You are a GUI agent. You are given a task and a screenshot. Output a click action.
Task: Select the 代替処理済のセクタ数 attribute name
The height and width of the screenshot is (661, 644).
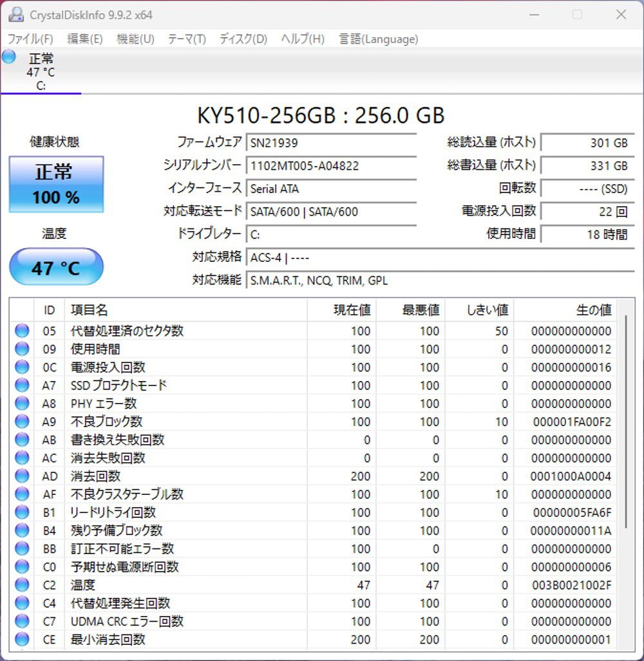coord(127,331)
